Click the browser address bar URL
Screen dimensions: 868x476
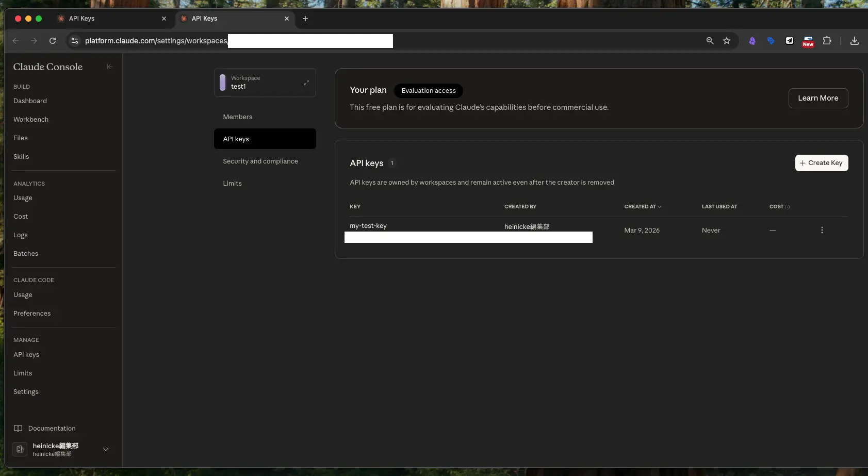[156, 41]
